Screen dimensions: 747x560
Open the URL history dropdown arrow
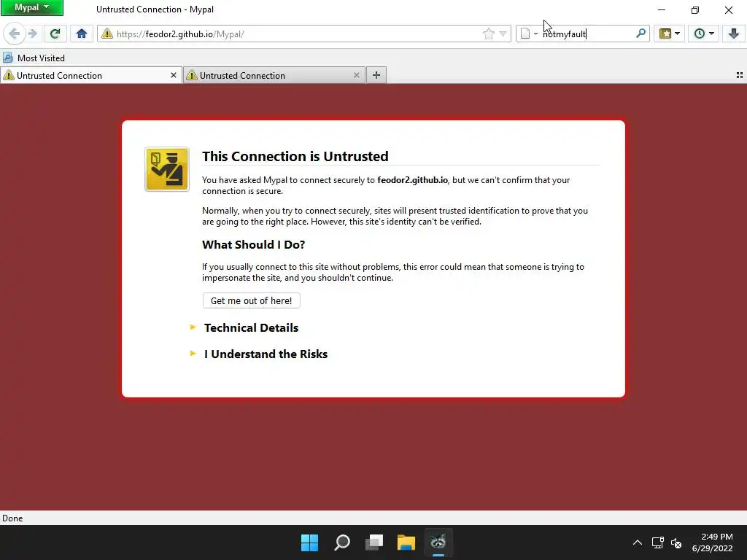pyautogui.click(x=503, y=34)
